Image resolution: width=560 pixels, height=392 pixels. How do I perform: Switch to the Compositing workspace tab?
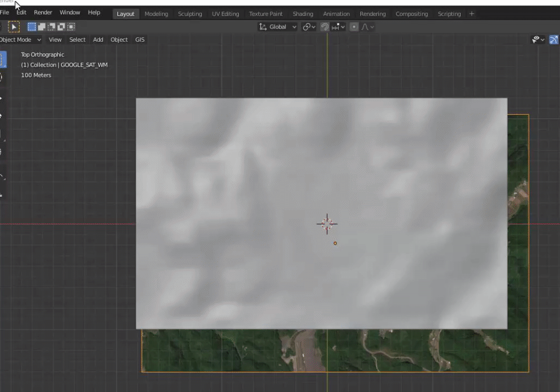click(x=412, y=14)
